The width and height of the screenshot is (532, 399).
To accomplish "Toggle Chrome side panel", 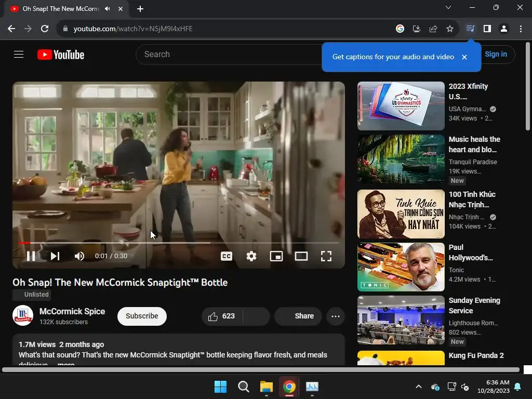I will (x=487, y=29).
